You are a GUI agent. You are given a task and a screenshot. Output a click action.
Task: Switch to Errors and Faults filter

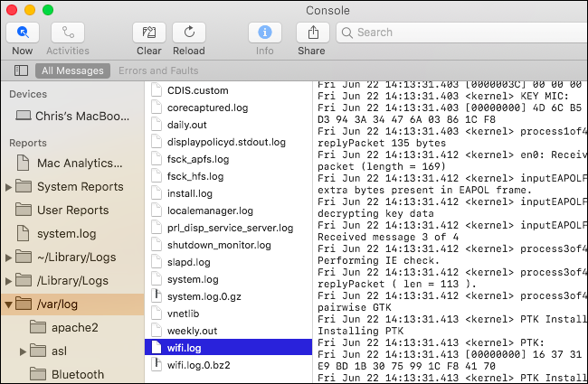point(157,70)
